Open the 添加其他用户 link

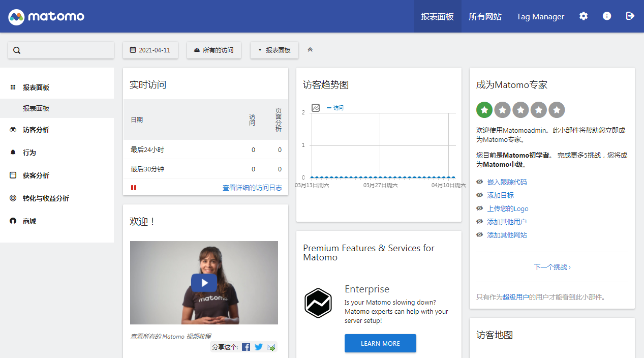[507, 222]
